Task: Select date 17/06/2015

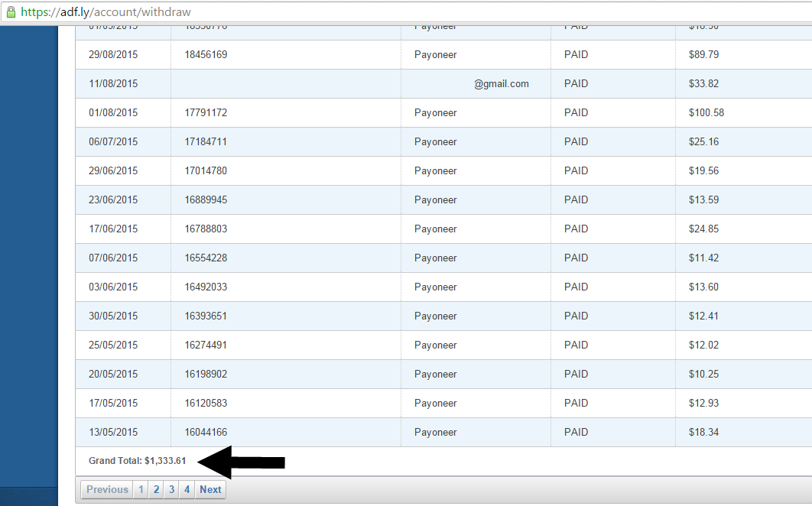Action: (113, 229)
